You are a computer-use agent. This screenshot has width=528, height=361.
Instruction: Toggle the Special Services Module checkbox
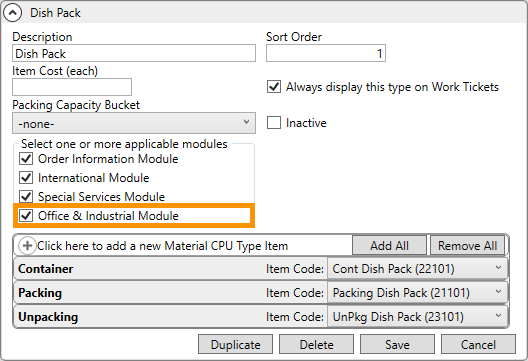[x=26, y=197]
